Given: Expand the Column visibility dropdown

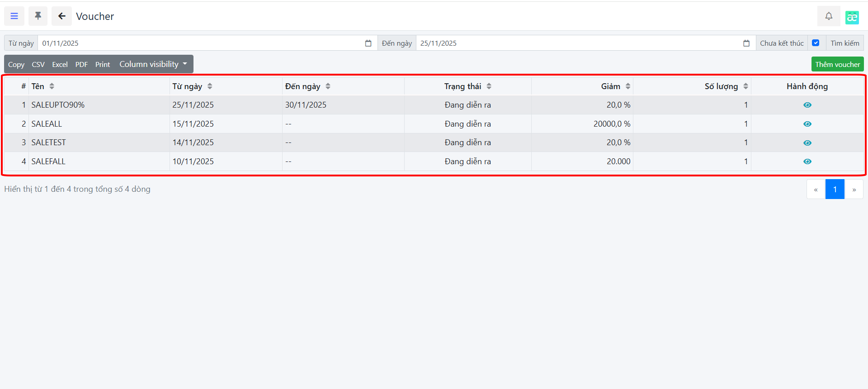Looking at the screenshot, I should click(153, 64).
